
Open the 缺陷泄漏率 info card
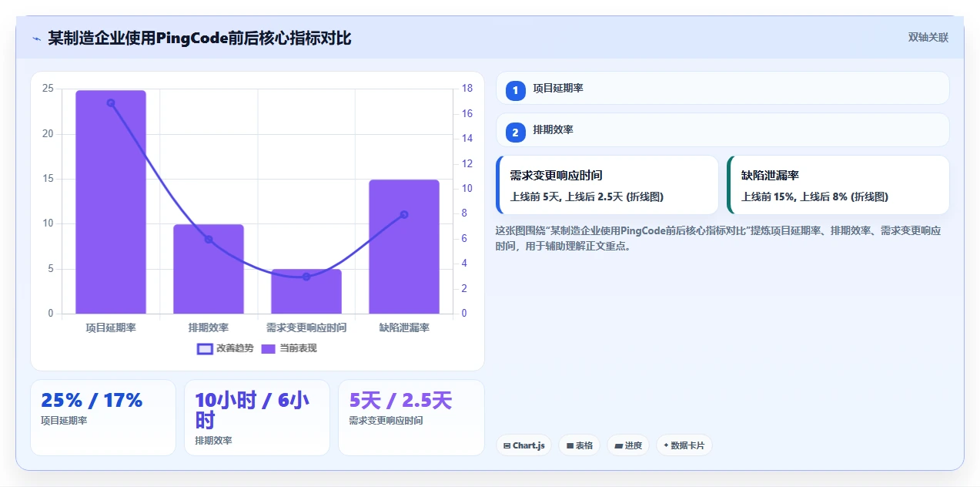[x=838, y=185]
